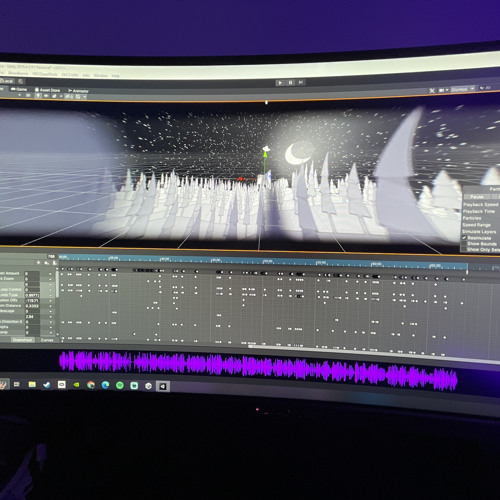Click the add animation event icon

54,263
